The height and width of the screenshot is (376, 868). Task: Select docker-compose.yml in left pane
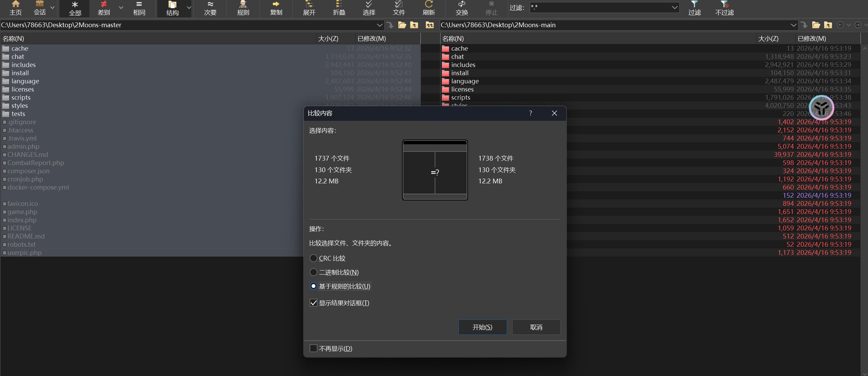pos(38,187)
